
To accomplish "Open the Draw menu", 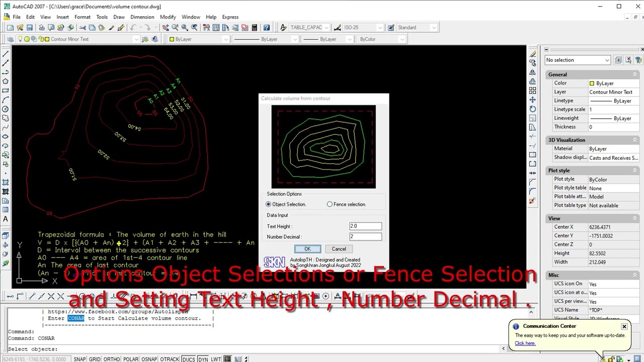I will click(119, 17).
